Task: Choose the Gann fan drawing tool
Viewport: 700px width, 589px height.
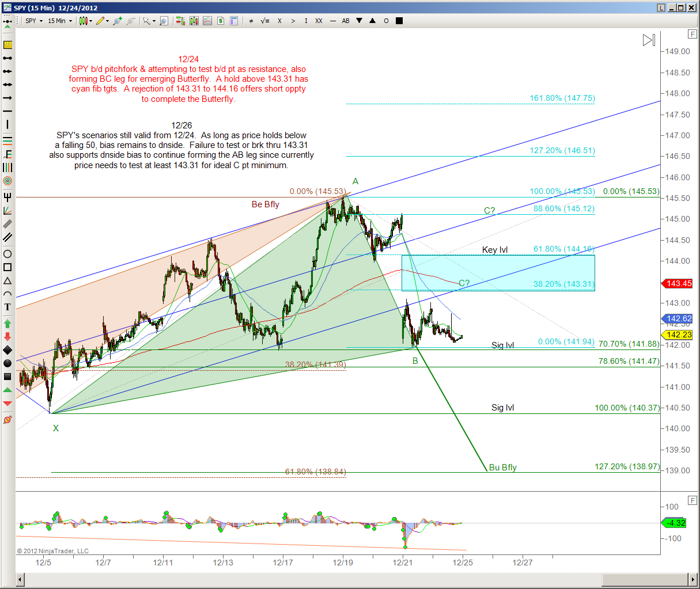Action: [7, 211]
